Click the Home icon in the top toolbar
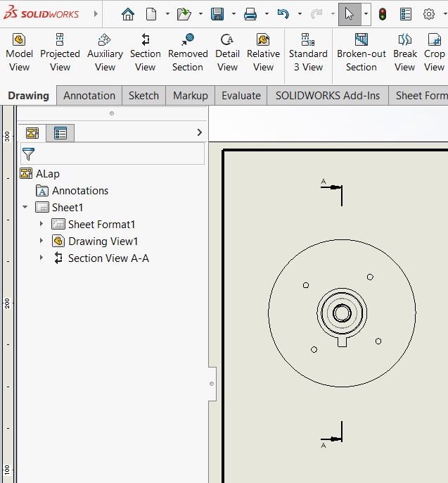The image size is (448, 483). tap(128, 14)
